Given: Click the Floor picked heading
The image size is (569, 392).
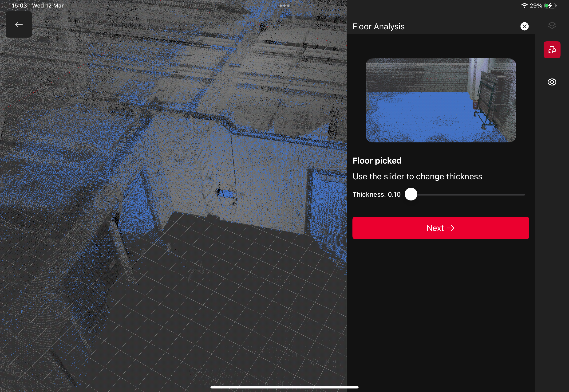Looking at the screenshot, I should pos(377,161).
